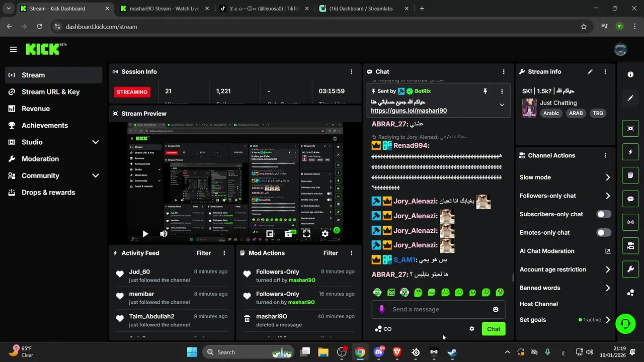Open Chat panel three-dot menu
The height and width of the screenshot is (362, 644).
[504, 72]
